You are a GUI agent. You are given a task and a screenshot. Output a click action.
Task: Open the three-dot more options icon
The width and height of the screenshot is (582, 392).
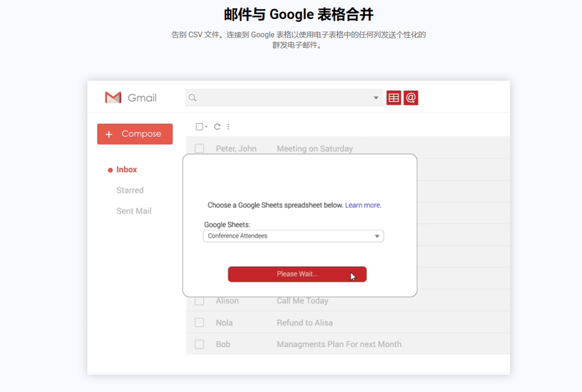[x=228, y=127]
